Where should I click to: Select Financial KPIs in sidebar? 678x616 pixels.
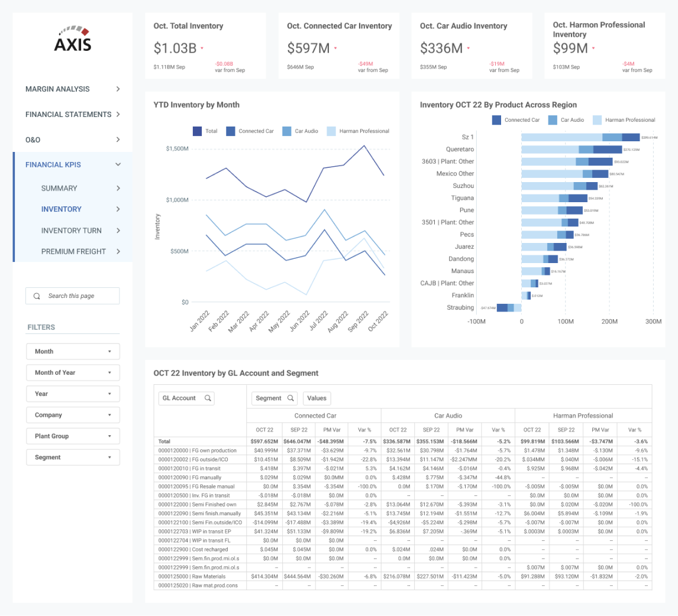[x=53, y=164]
